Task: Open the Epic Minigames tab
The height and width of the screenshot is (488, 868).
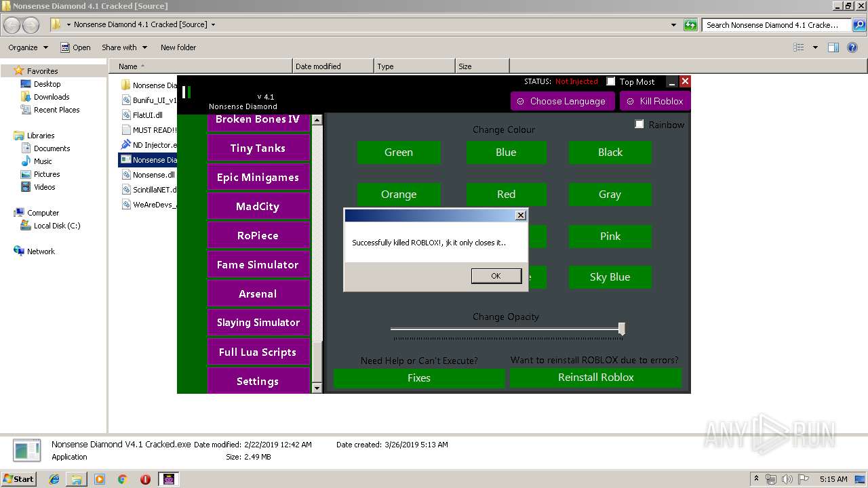Action: tap(258, 177)
